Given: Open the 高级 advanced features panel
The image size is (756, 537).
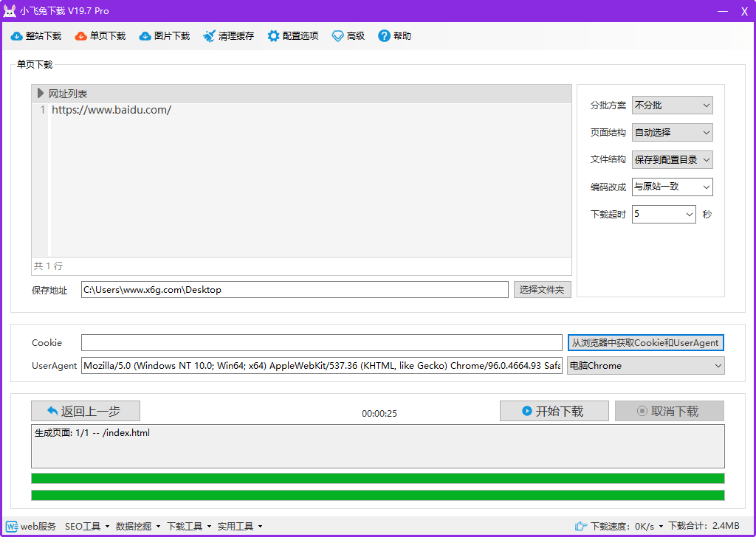Looking at the screenshot, I should click(x=348, y=35).
